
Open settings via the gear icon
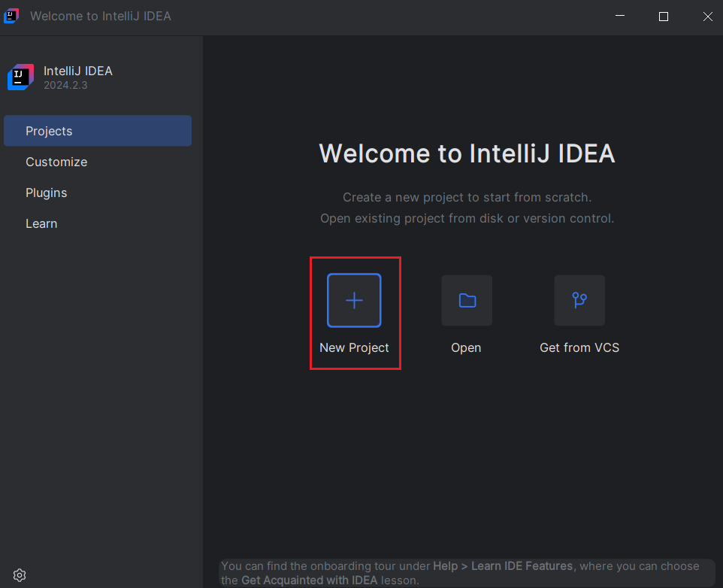[x=20, y=575]
